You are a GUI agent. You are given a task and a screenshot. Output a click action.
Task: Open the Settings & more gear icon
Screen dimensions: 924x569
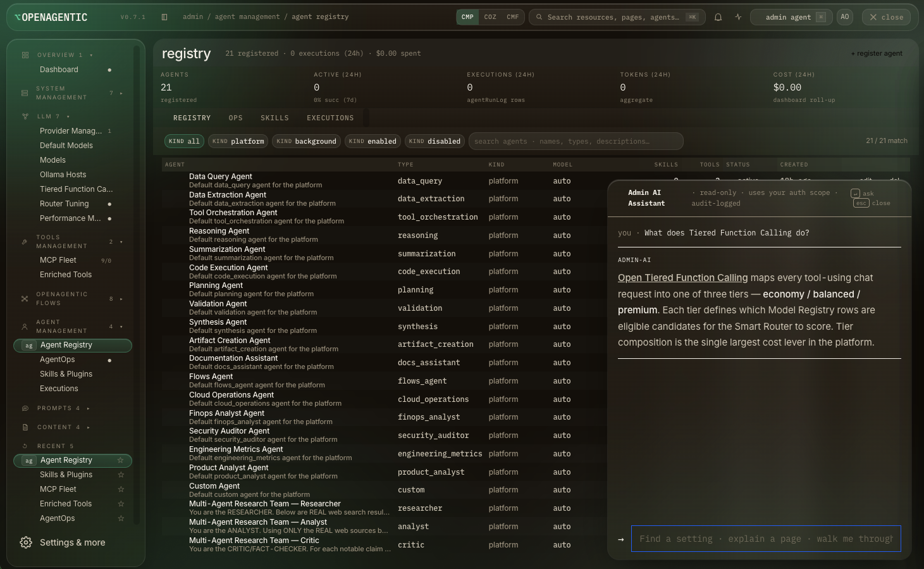pyautogui.click(x=26, y=542)
